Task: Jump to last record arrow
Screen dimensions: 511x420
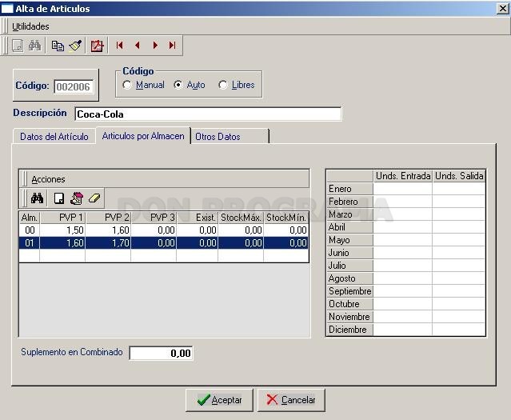Action: (173, 46)
